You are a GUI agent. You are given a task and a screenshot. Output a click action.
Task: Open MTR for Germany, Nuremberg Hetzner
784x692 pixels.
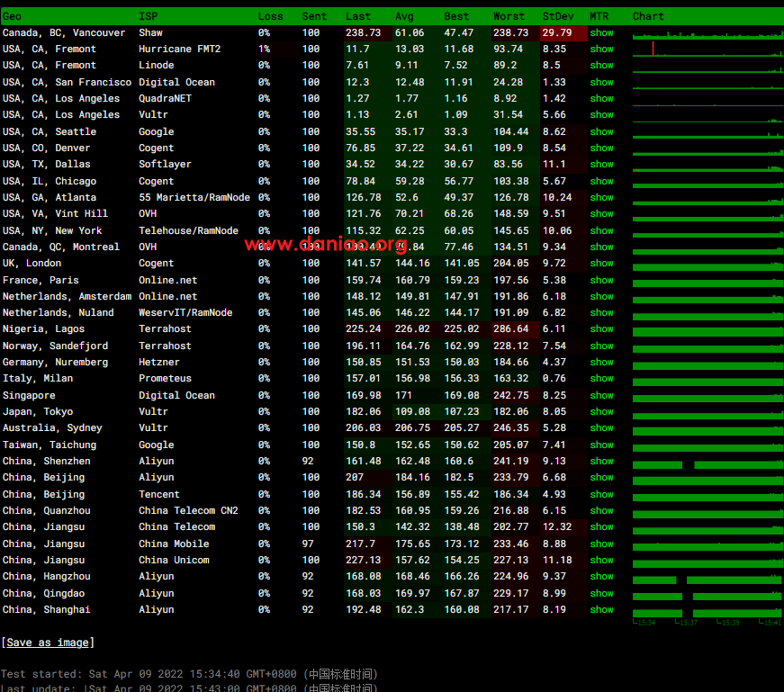pyautogui.click(x=601, y=363)
